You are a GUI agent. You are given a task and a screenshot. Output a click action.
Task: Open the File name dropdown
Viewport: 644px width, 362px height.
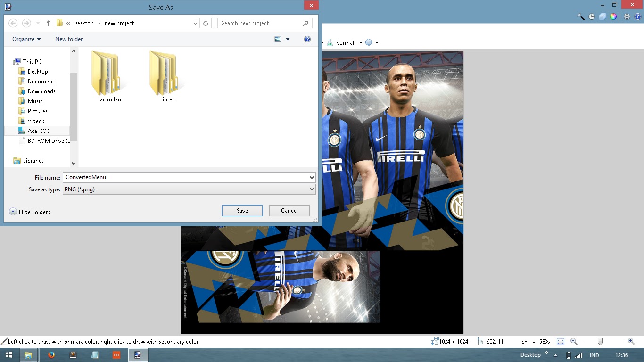[x=312, y=178]
